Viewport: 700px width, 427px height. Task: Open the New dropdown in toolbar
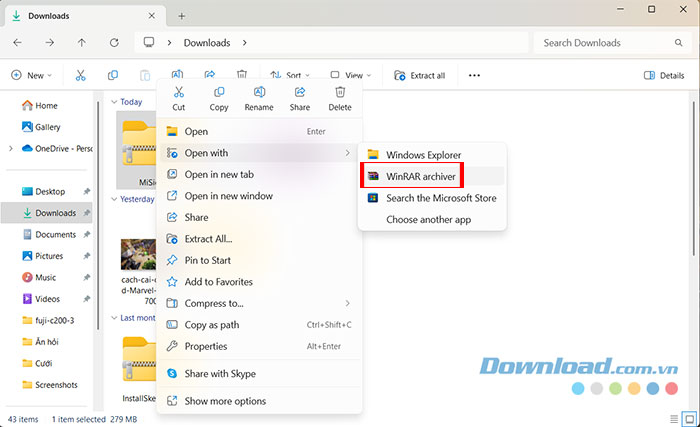tap(33, 75)
